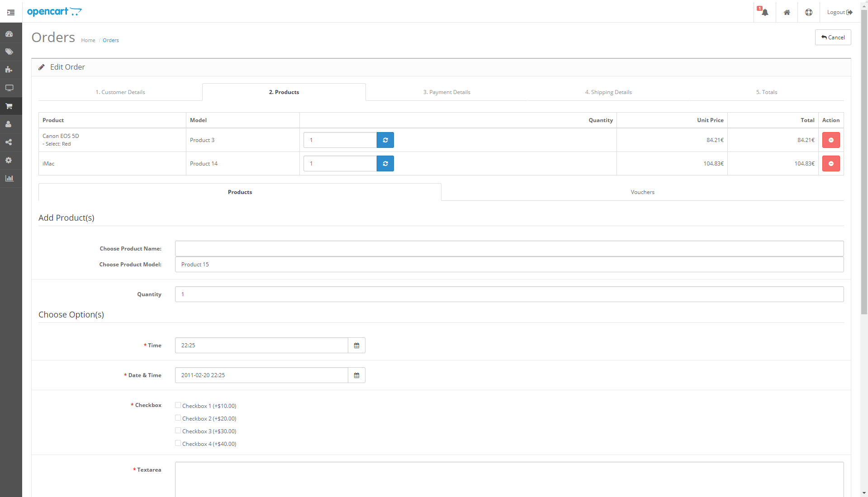Click inside the Textarea option box
The width and height of the screenshot is (868, 497).
tap(509, 479)
